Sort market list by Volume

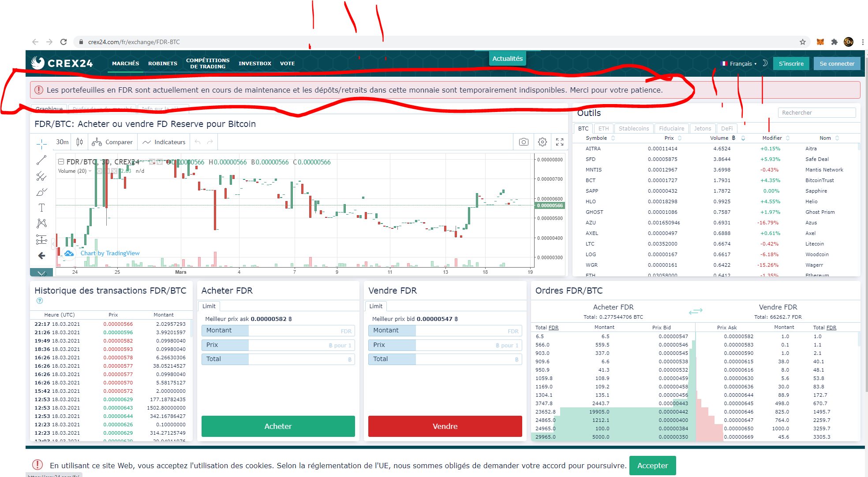(x=727, y=138)
